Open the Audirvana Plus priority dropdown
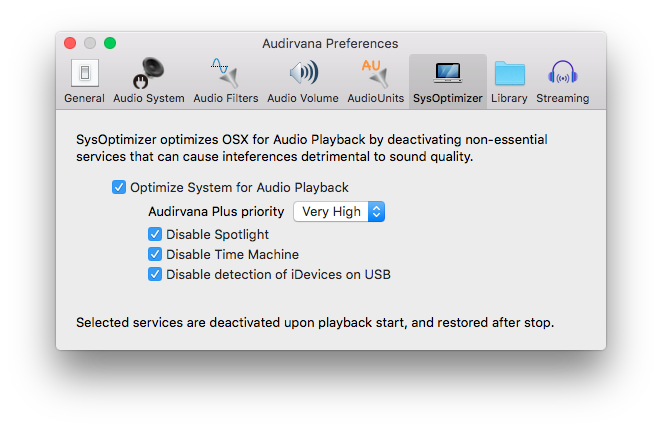The image size is (662, 430). click(338, 212)
